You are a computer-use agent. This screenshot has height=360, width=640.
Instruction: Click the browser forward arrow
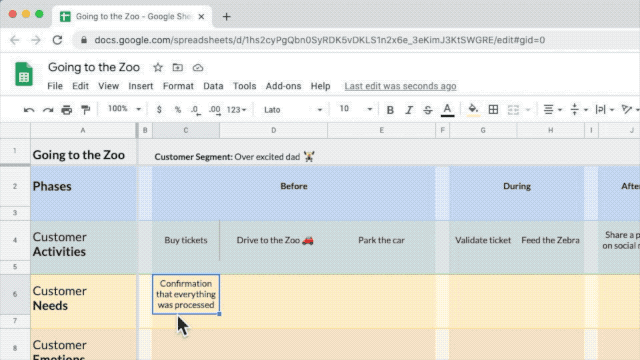(36, 40)
